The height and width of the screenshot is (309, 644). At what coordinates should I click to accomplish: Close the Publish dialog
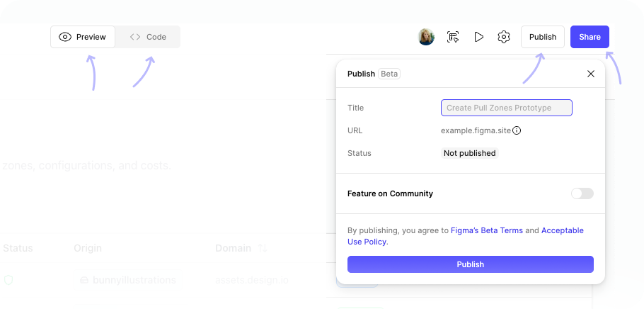point(591,74)
